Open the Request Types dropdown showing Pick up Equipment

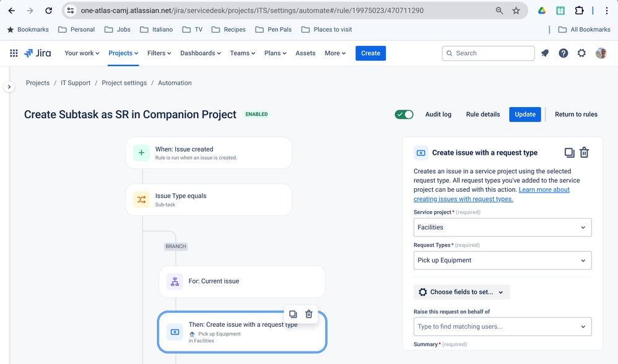click(x=503, y=261)
